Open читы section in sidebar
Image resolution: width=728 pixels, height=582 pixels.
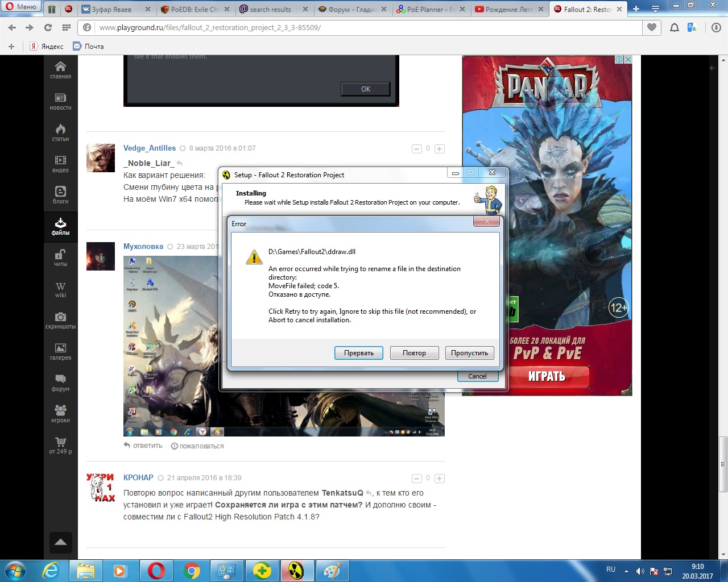click(x=60, y=258)
